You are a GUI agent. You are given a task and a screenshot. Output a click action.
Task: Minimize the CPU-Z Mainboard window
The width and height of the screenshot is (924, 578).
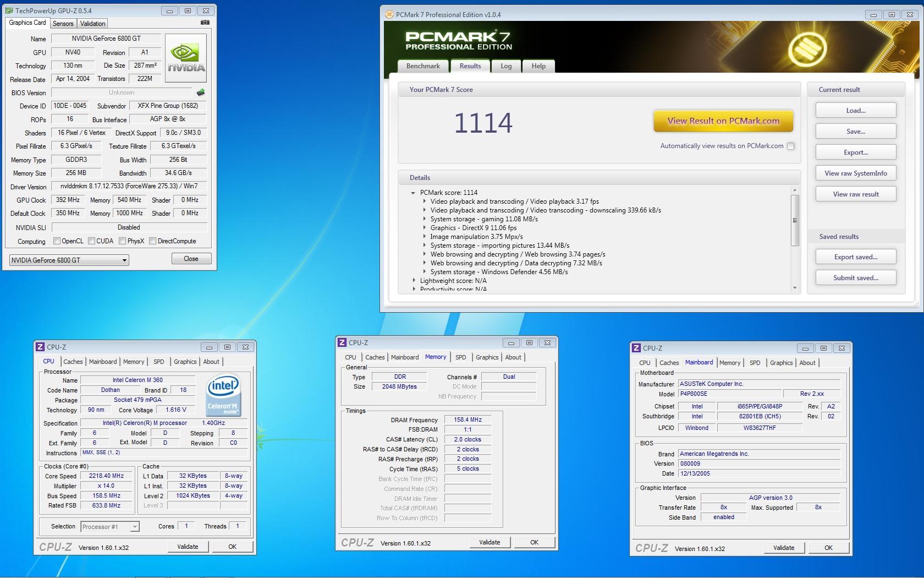805,348
